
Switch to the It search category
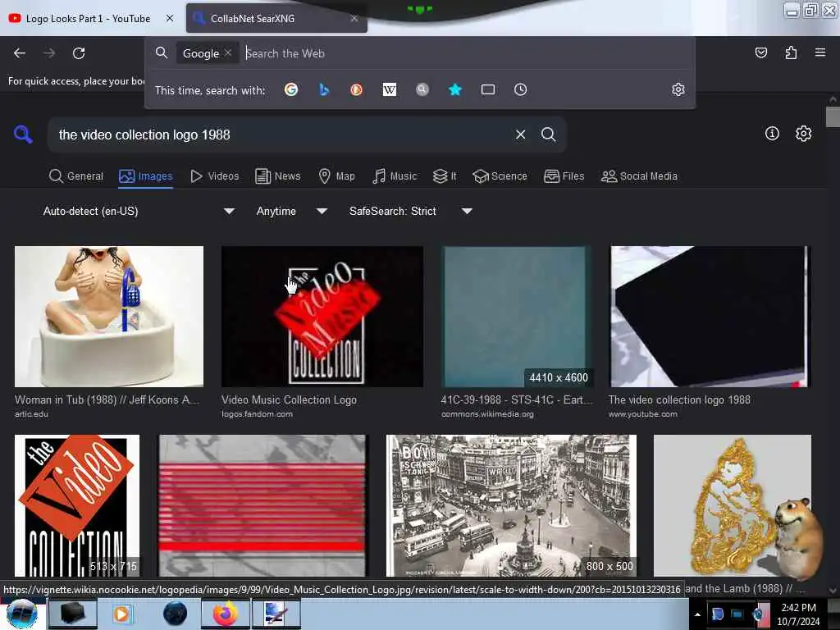[x=445, y=176]
